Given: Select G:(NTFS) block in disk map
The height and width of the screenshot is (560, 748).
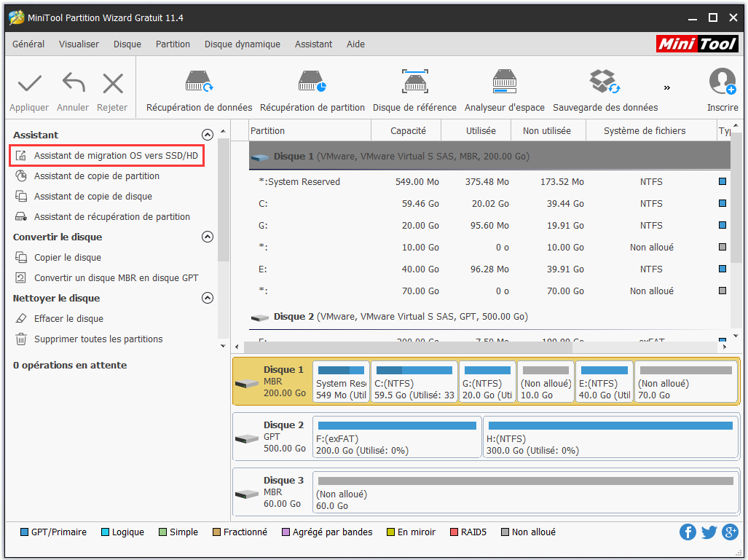Looking at the screenshot, I should (487, 382).
